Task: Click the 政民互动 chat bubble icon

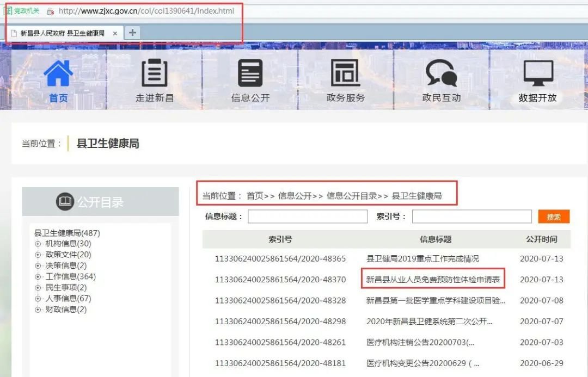Action: 441,73
